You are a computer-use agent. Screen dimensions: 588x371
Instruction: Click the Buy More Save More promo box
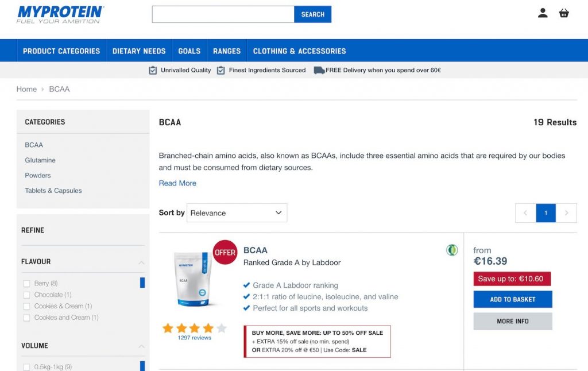[317, 341]
